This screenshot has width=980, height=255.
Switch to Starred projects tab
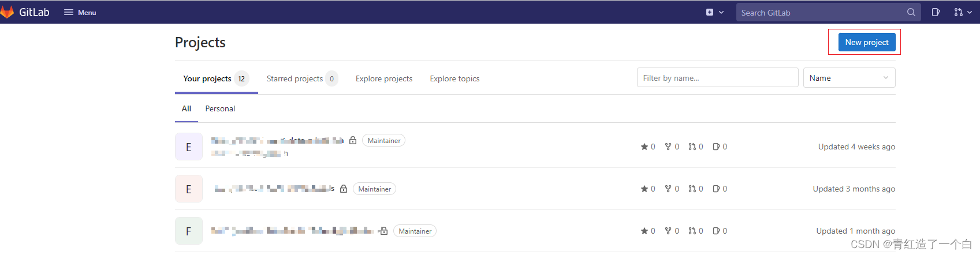[x=302, y=78]
